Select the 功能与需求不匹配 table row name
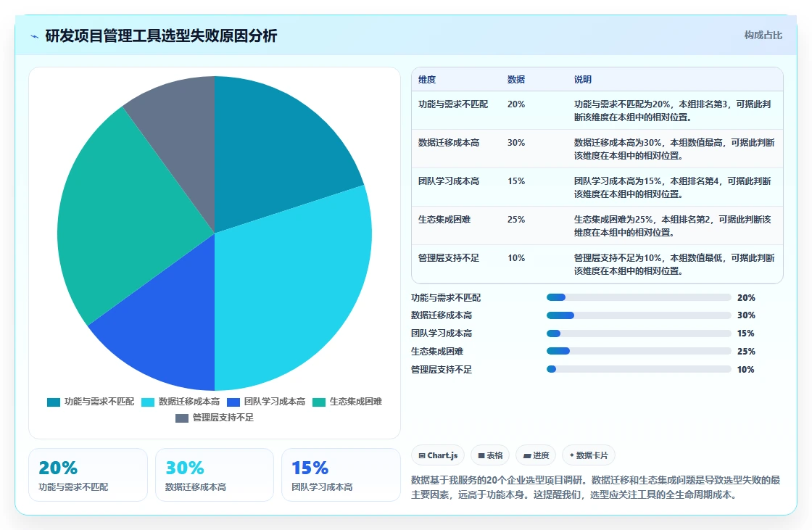Screen dimensions: 812x530 [453, 104]
